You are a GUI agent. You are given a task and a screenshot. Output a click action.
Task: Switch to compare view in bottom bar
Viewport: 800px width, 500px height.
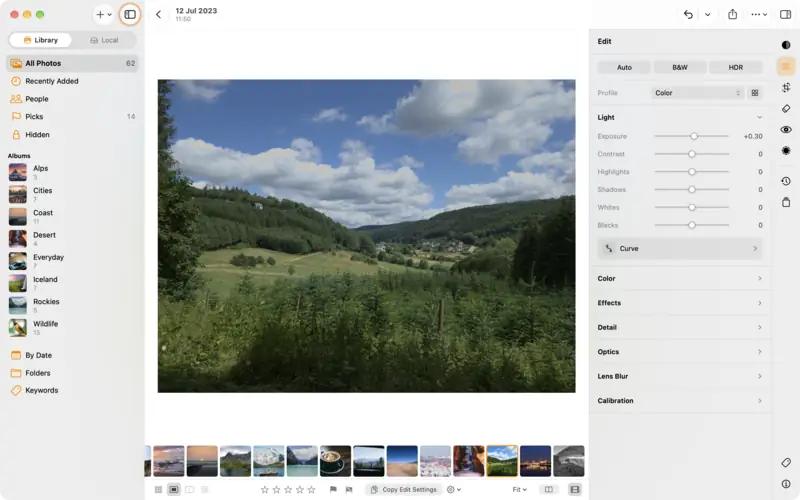coord(189,489)
